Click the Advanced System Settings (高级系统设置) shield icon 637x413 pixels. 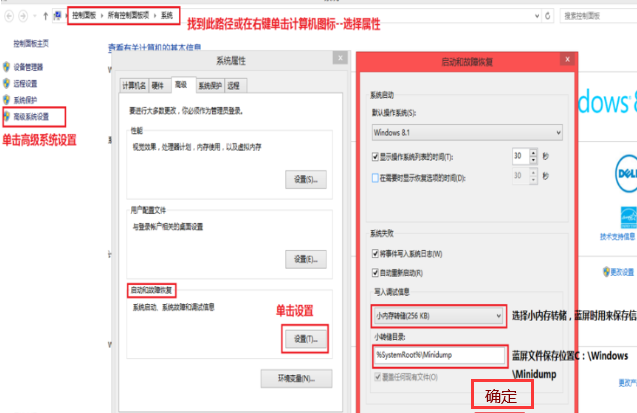[x=7, y=116]
